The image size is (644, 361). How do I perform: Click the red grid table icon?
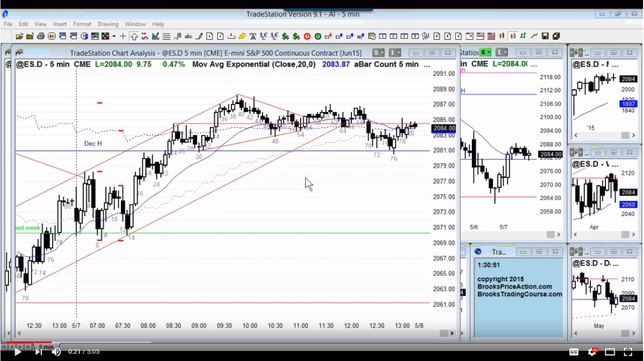[491, 36]
